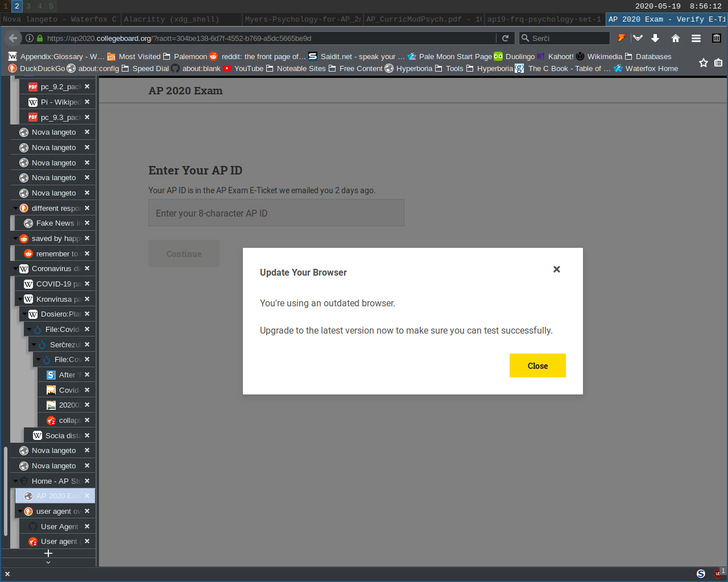This screenshot has width=728, height=582.
Task: Open the Kahoot! bookmark
Action: coord(555,56)
